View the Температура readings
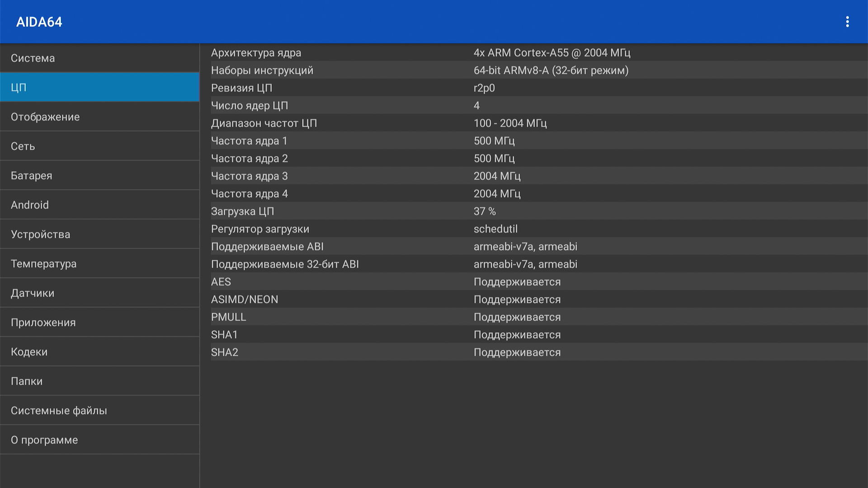868x488 pixels. tap(99, 263)
